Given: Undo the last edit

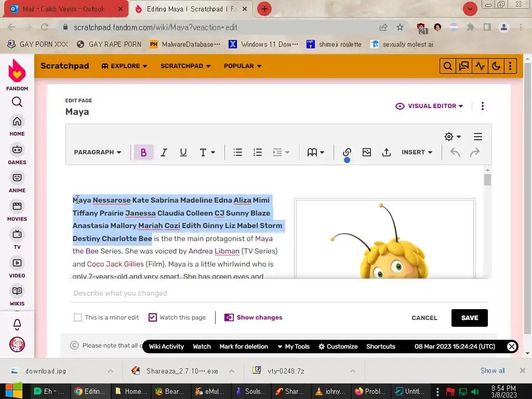Looking at the screenshot, I should pyautogui.click(x=455, y=152).
